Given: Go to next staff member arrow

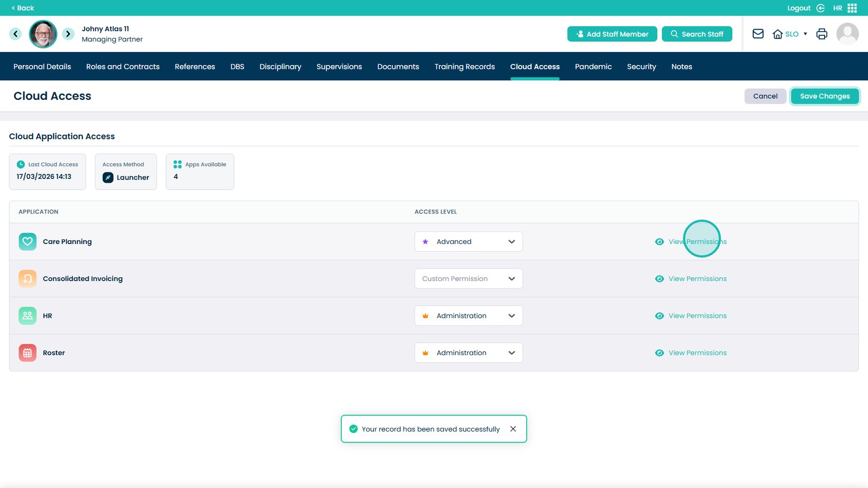Looking at the screenshot, I should tap(68, 34).
